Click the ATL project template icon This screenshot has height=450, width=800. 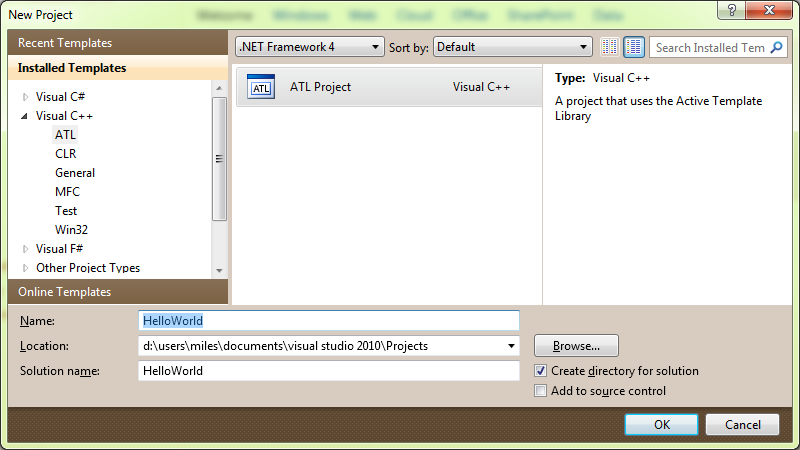(261, 87)
